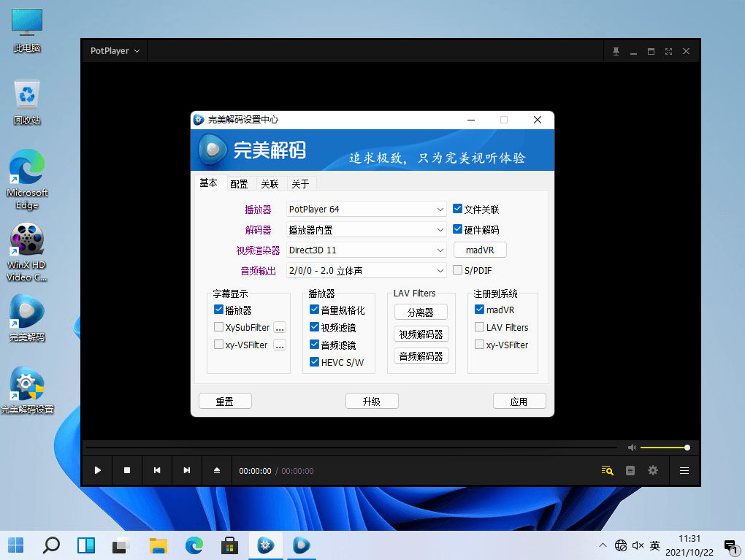Open Windows Start menu
Image resolution: width=745 pixels, height=560 pixels.
click(15, 545)
